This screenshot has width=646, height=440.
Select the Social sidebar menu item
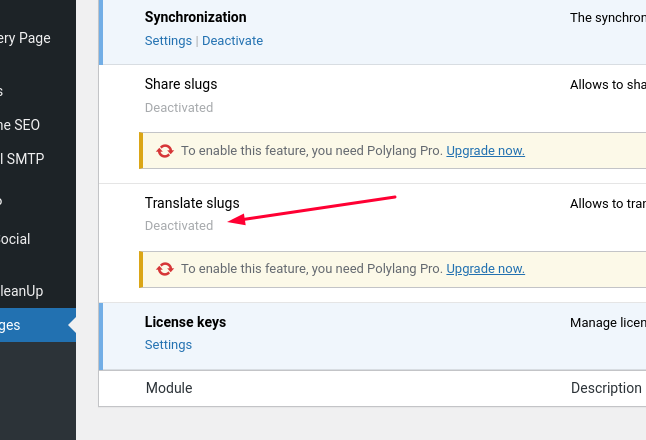point(15,239)
